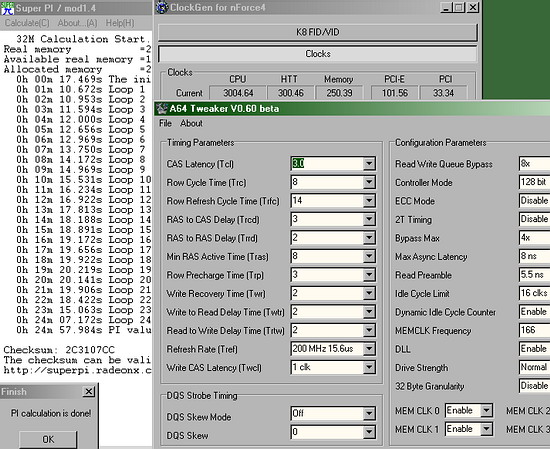Open the DQS Skew Mode dropdown
Image resolution: width=550 pixels, height=449 pixels.
(369, 414)
